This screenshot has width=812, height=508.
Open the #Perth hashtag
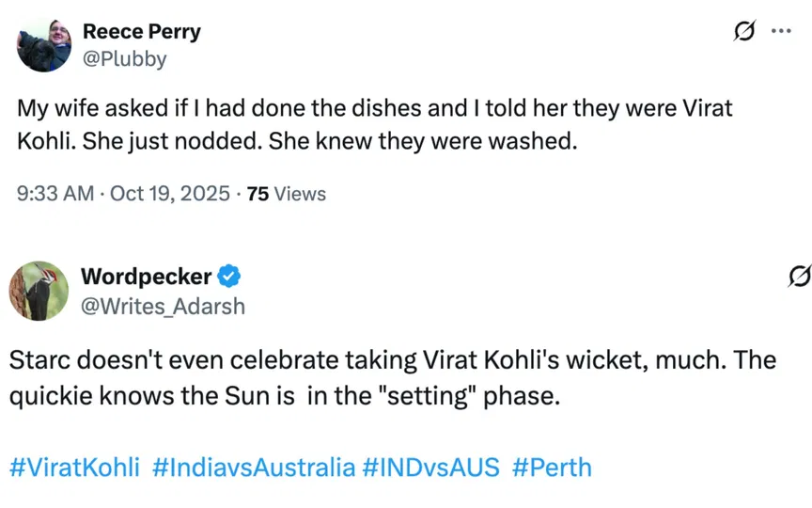(x=553, y=468)
